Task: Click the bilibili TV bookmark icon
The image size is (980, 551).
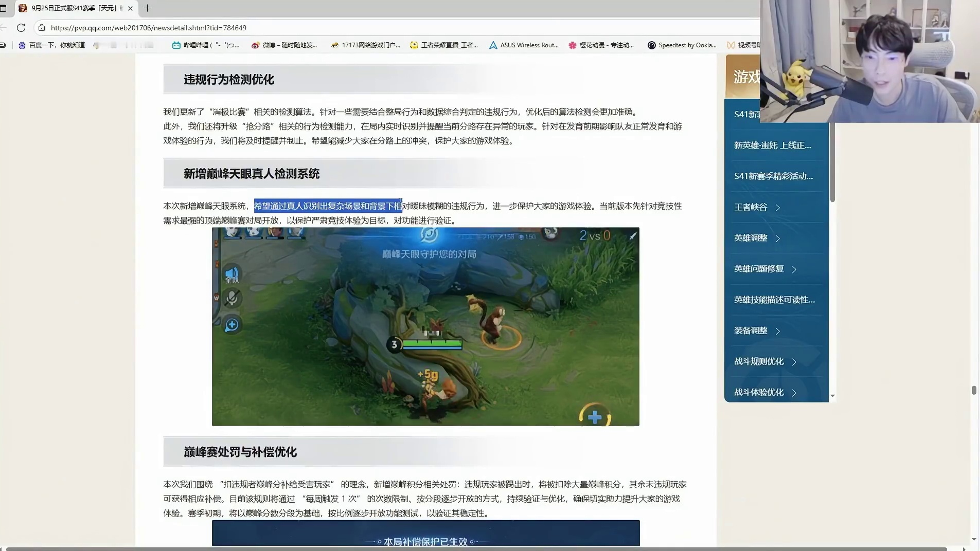Action: [x=176, y=45]
